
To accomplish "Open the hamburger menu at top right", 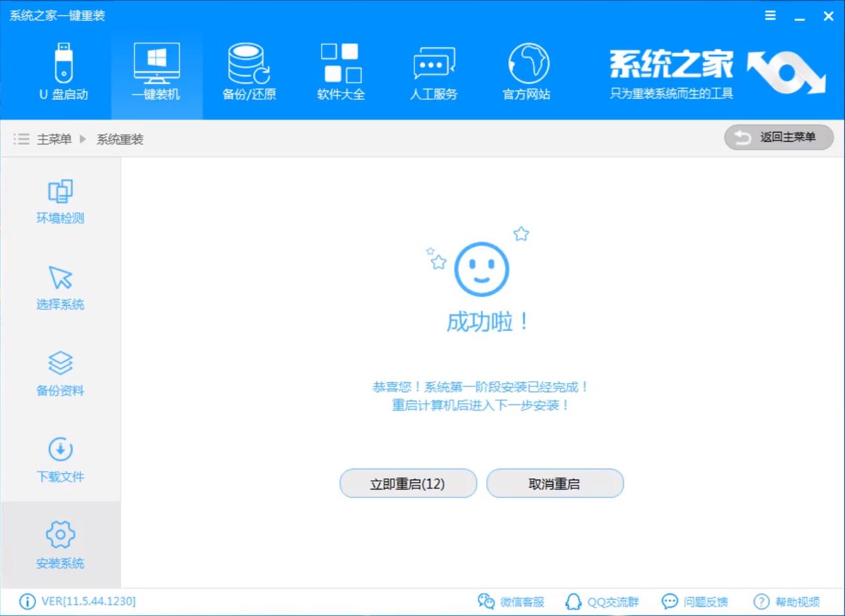I will 769,15.
